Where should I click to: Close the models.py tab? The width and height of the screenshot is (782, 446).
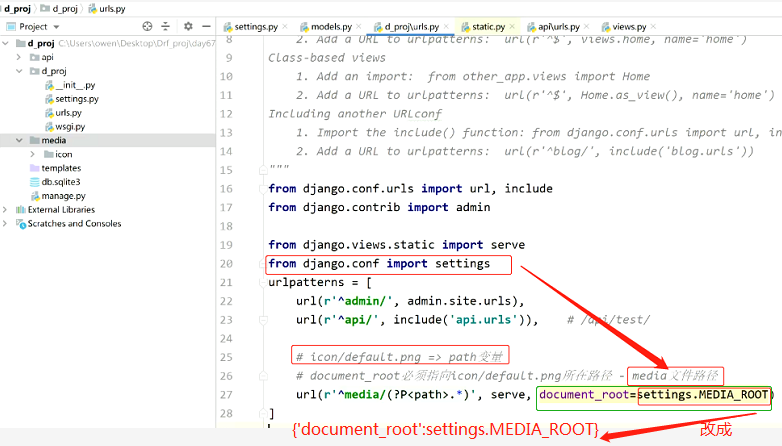[x=360, y=26]
